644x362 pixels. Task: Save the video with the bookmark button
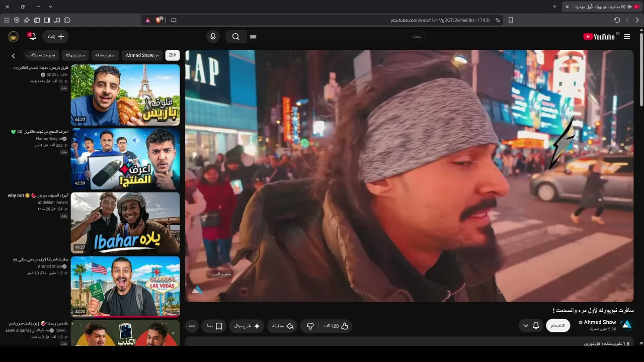(x=215, y=326)
